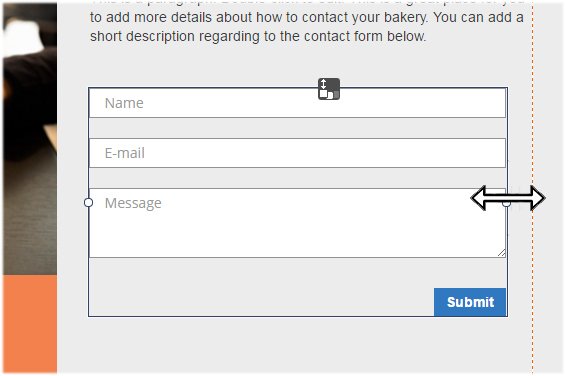Viewport: 566px width, 376px height.
Task: Click blank form area left of Submit
Action: pyautogui.click(x=261, y=302)
